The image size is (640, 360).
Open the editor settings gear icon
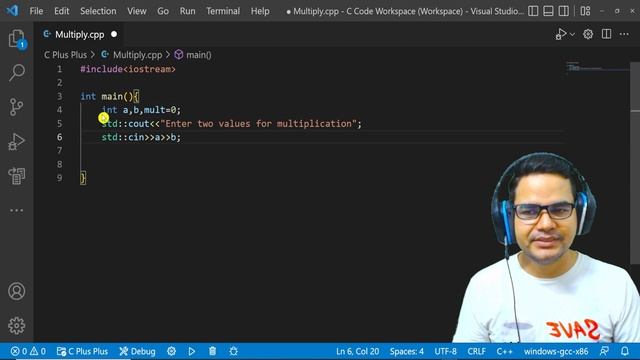coord(588,34)
